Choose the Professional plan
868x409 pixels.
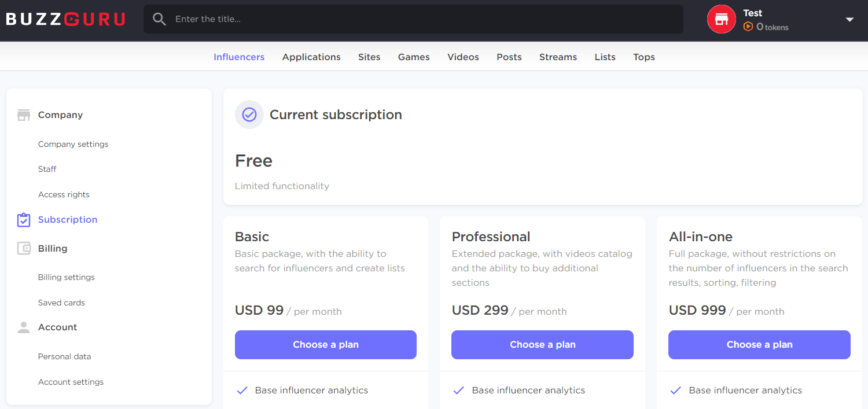point(542,345)
